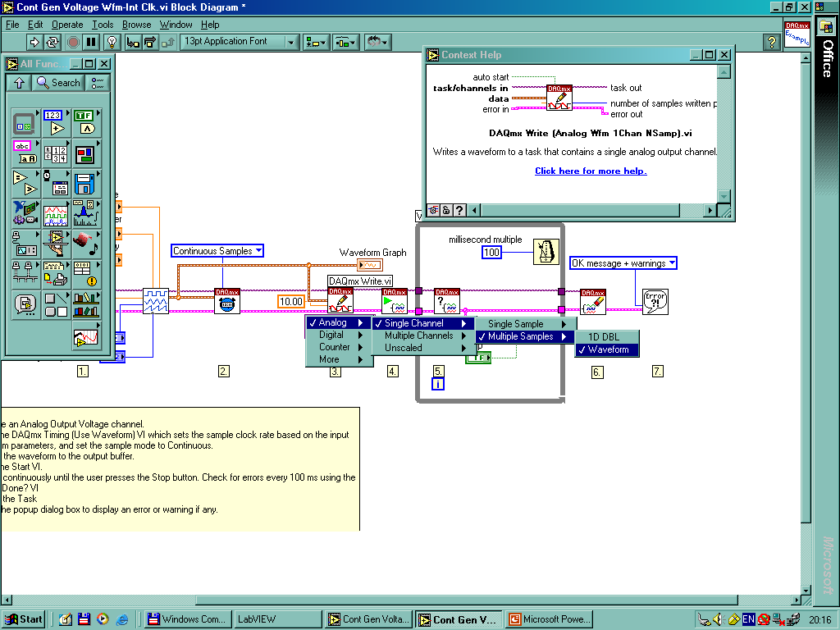Open the Analyze palette icon

pos(86,214)
